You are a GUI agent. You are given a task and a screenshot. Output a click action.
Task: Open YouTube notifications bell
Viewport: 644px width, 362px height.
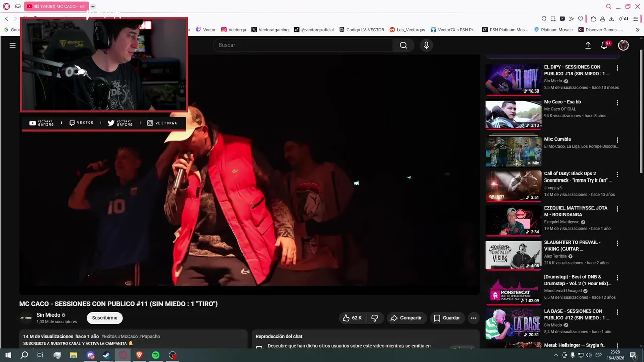coord(605,45)
